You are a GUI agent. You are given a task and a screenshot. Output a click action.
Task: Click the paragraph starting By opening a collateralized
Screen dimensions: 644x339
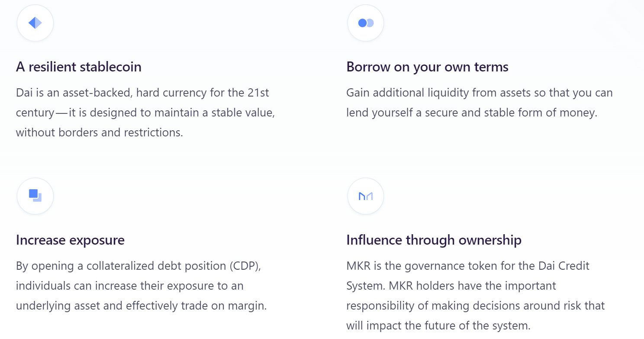pos(141,286)
